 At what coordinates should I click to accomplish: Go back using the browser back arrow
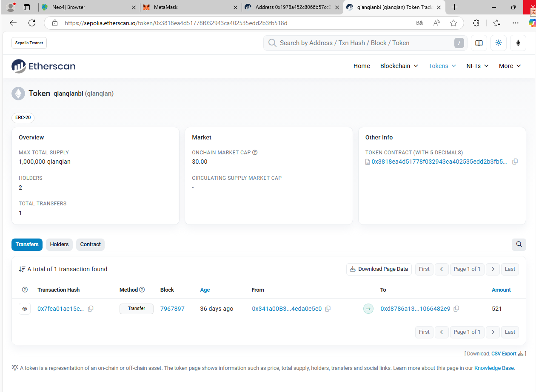[13, 23]
